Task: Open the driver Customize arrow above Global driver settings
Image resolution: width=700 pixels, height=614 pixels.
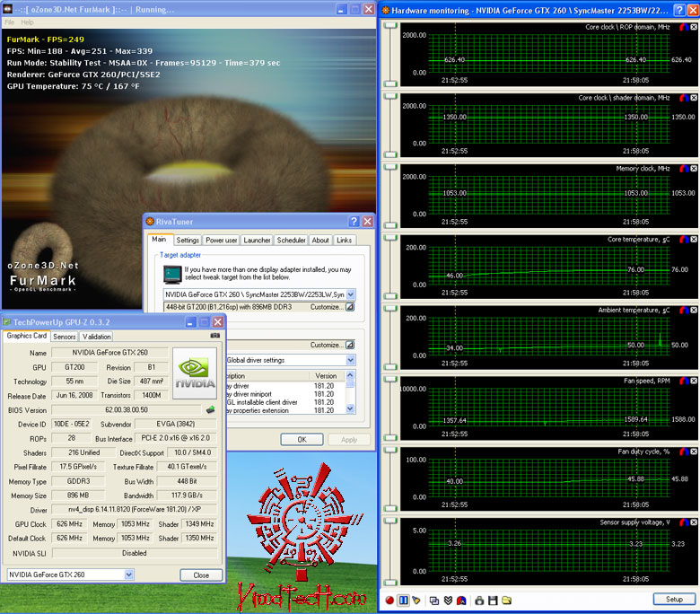Action: click(x=350, y=346)
